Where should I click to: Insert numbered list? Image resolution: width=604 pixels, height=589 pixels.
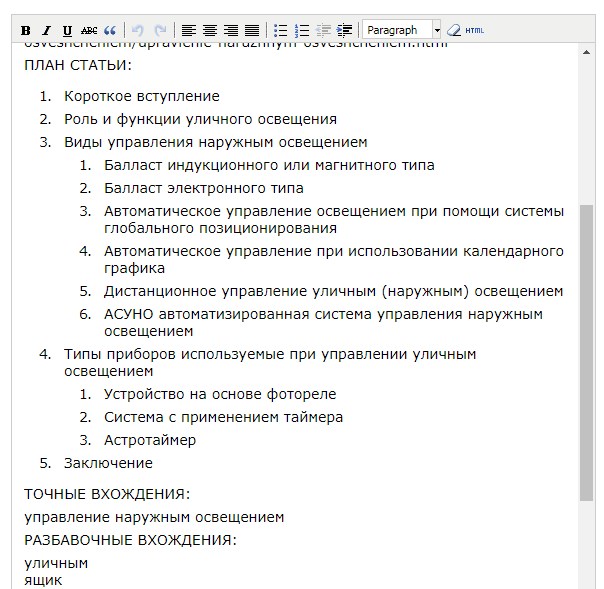click(x=302, y=30)
